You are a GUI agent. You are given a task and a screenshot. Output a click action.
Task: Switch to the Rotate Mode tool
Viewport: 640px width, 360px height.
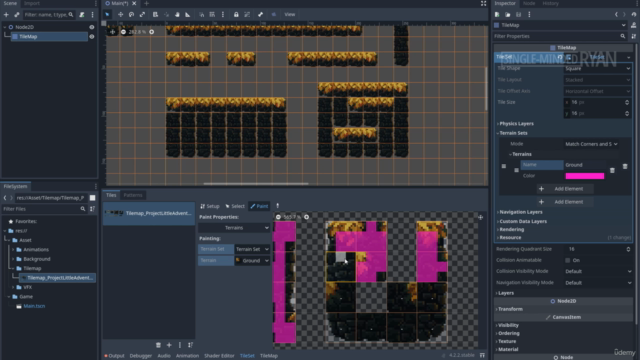click(131, 14)
